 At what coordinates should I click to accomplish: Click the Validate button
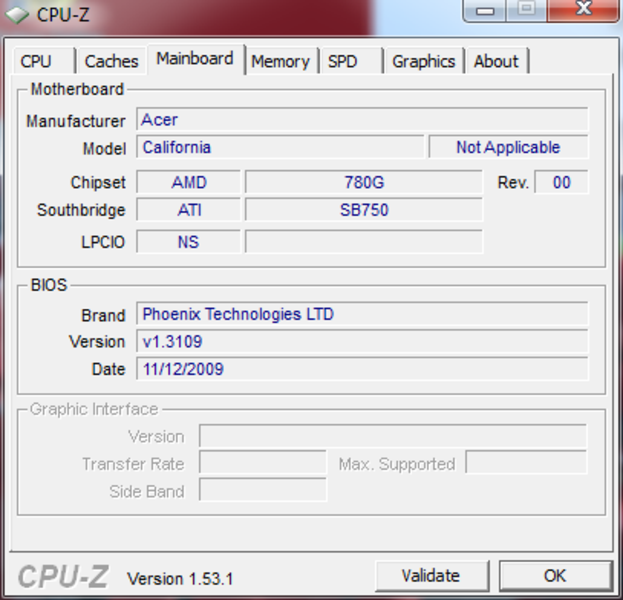click(x=431, y=575)
